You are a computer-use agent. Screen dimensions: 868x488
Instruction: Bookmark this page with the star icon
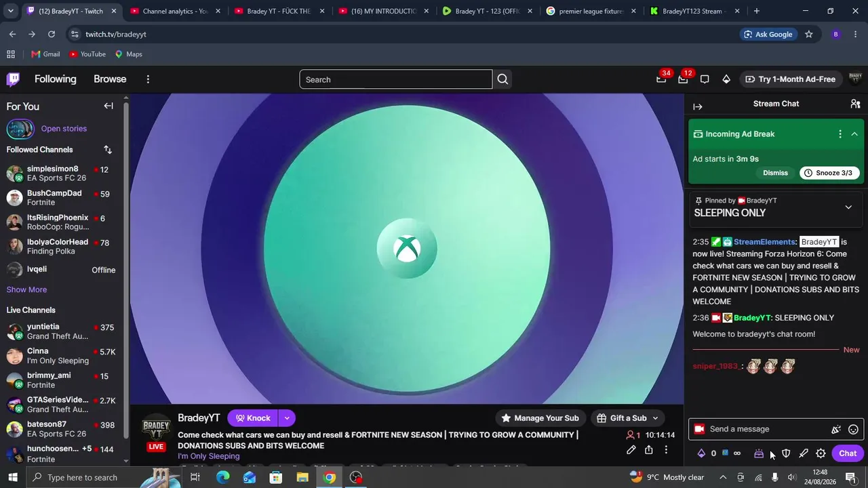pos(808,35)
